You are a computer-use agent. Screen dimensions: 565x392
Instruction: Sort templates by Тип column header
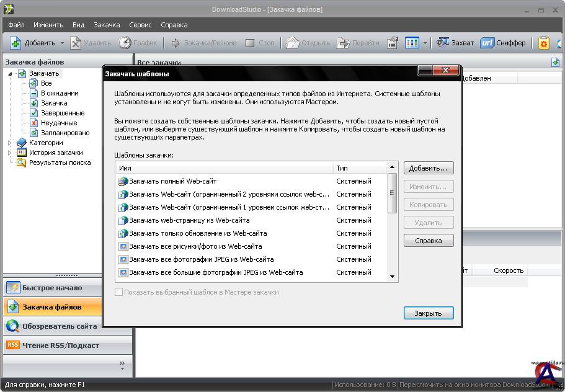(x=360, y=168)
